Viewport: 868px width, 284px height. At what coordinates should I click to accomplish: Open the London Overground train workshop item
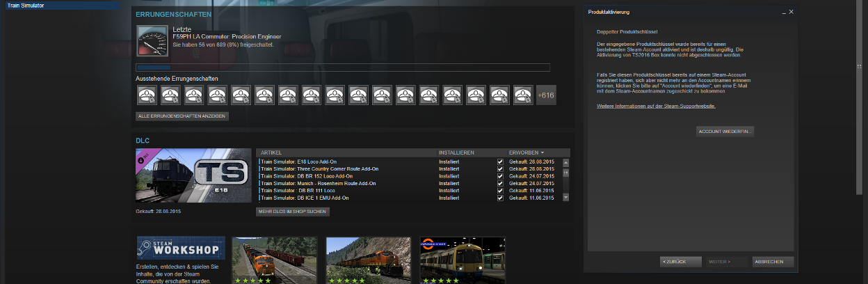point(463,260)
